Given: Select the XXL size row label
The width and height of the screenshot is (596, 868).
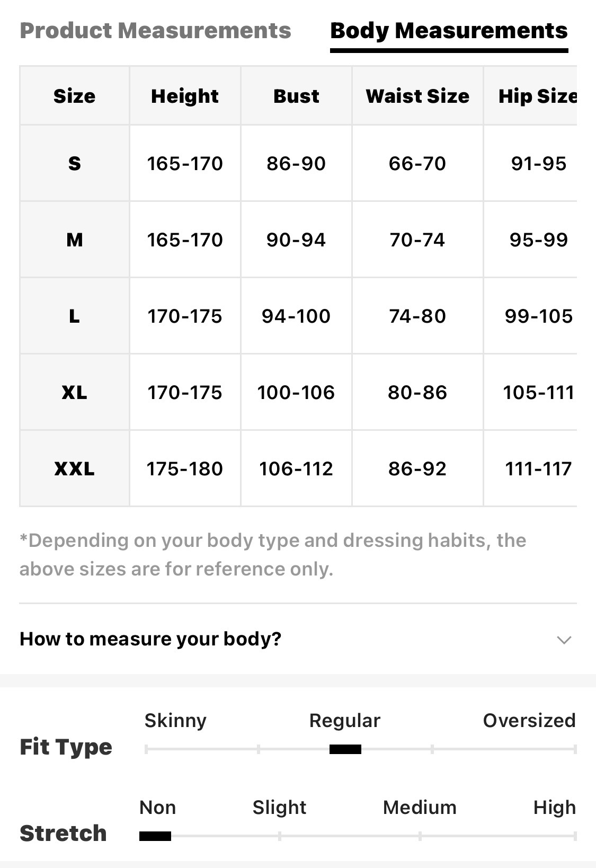Looking at the screenshot, I should (74, 468).
